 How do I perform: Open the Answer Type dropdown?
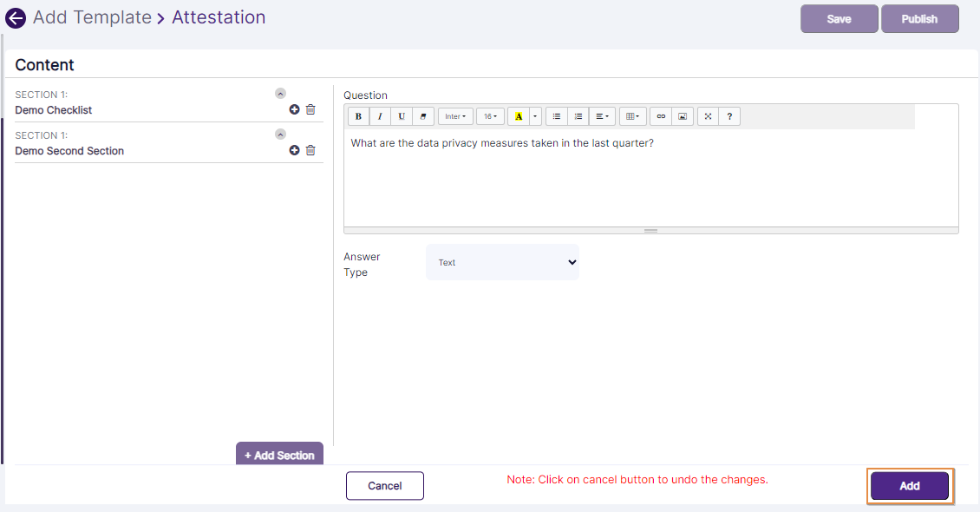pyautogui.click(x=502, y=262)
